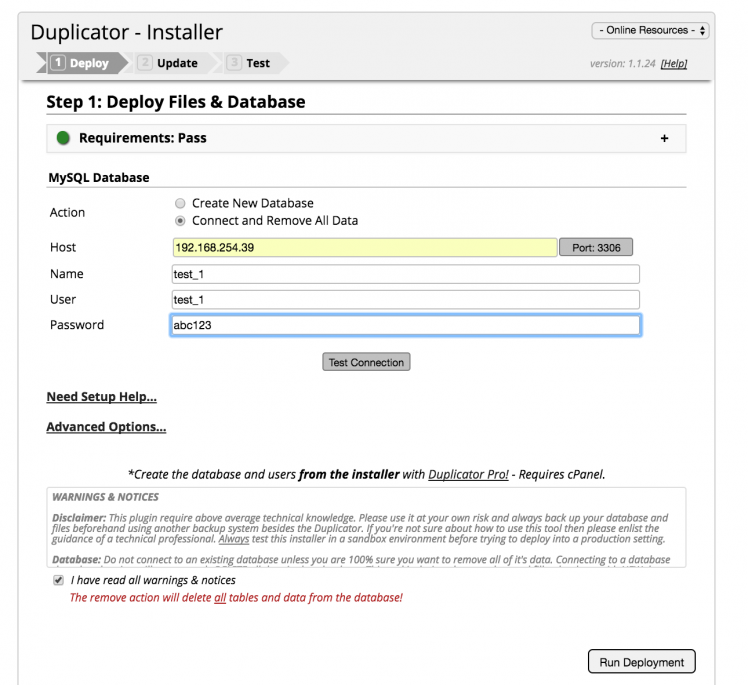Click the Duplicator - Installer title

pyautogui.click(x=126, y=32)
